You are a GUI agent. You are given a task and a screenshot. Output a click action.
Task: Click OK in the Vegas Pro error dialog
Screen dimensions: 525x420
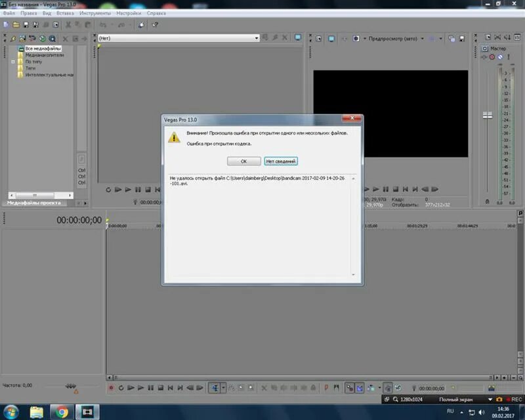click(243, 161)
